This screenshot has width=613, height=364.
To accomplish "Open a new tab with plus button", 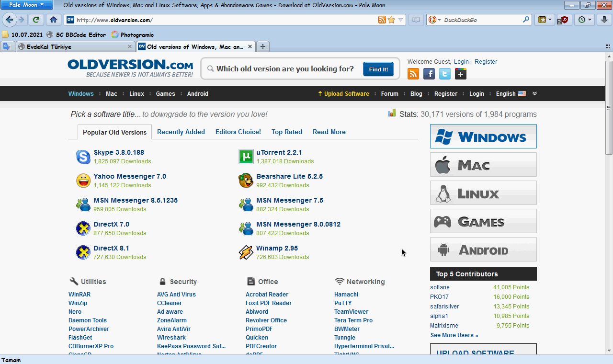I will coord(263,46).
